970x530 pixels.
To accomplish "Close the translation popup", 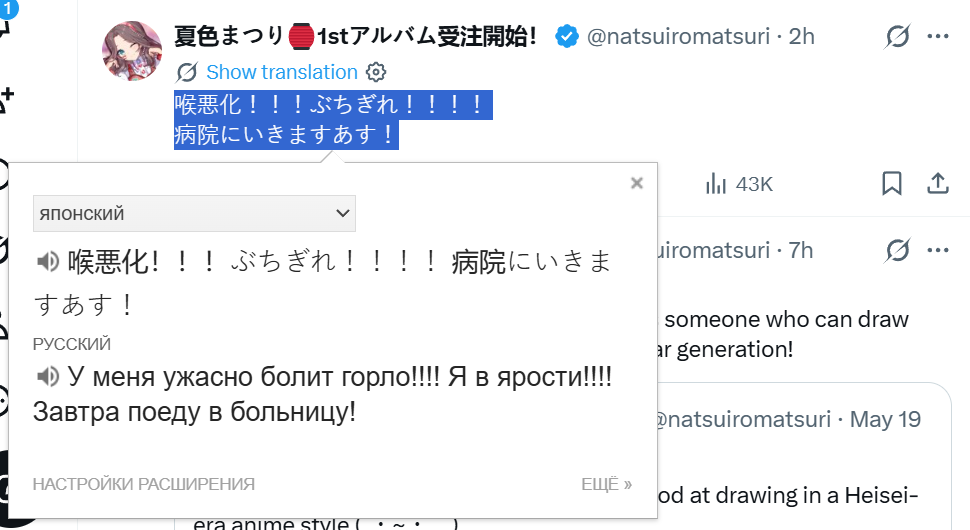I will click(x=637, y=183).
